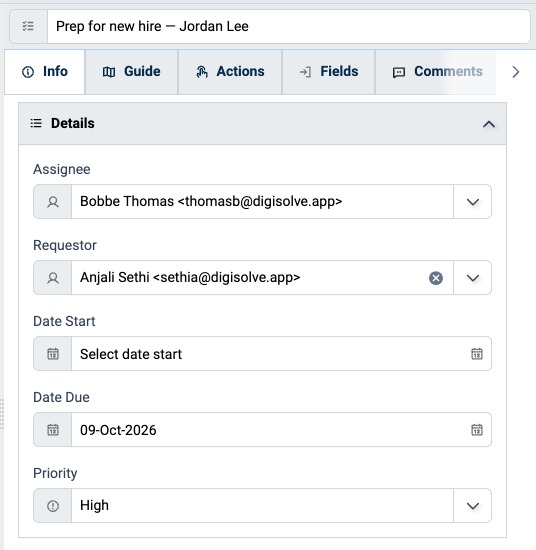Image resolution: width=536 pixels, height=550 pixels.
Task: Click the checklist icon beside the task title
Action: pyautogui.click(x=28, y=26)
